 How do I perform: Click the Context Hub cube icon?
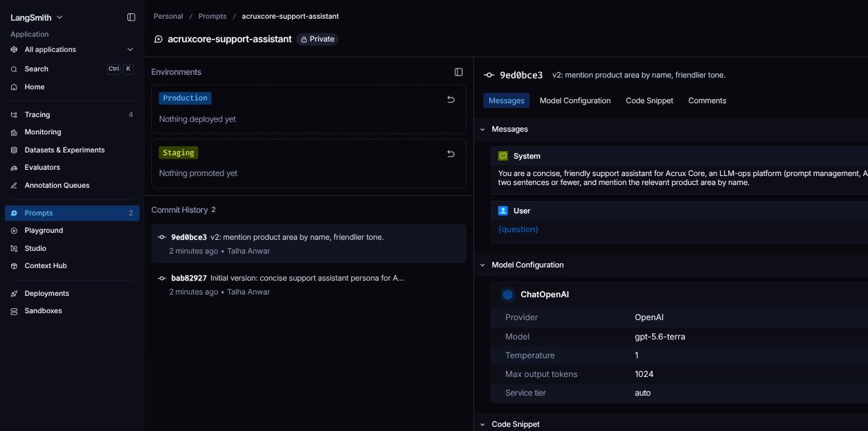14,266
